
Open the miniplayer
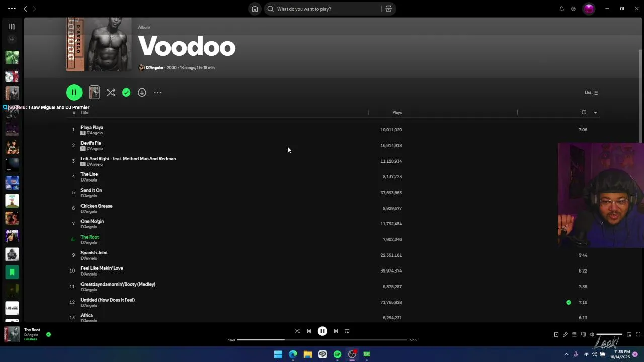click(x=629, y=335)
